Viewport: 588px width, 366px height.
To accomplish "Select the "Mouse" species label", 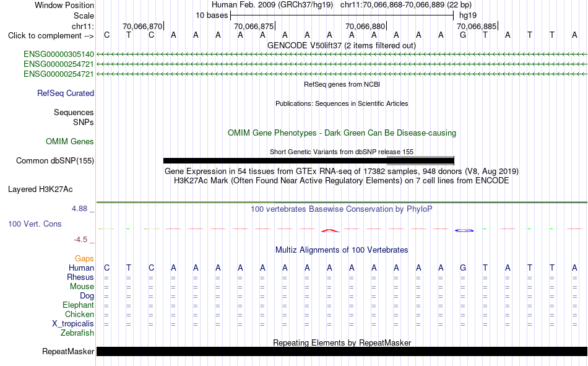I will click(82, 286).
